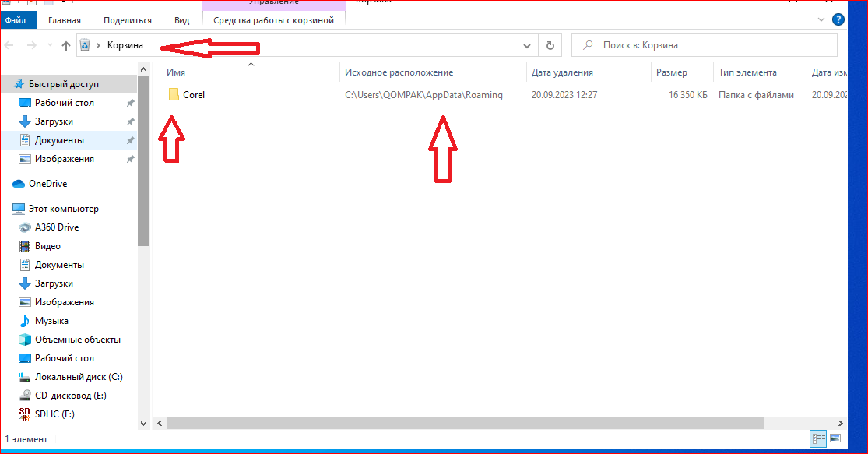Open OneDrive in the navigation pane
This screenshot has height=454, width=868.
point(47,184)
